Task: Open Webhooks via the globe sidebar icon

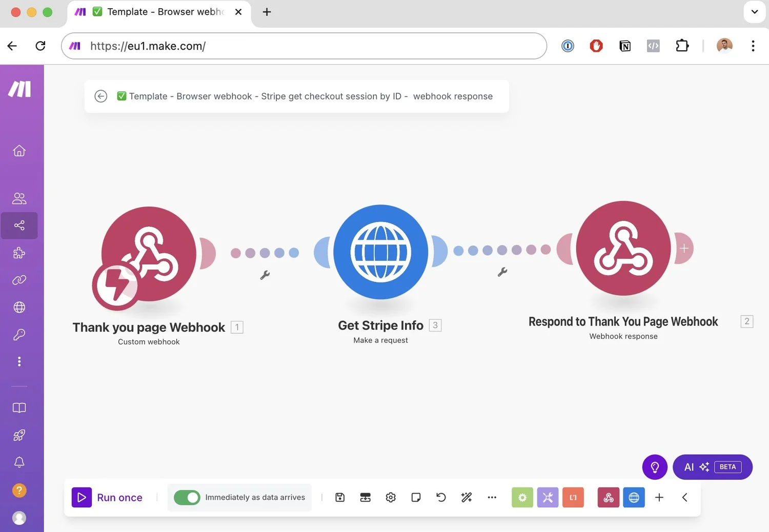Action: (x=19, y=307)
